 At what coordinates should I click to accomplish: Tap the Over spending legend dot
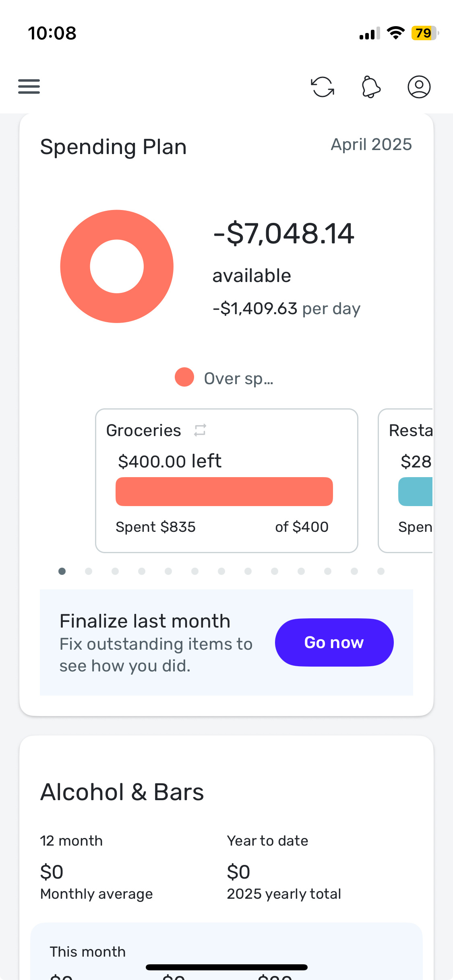(184, 377)
